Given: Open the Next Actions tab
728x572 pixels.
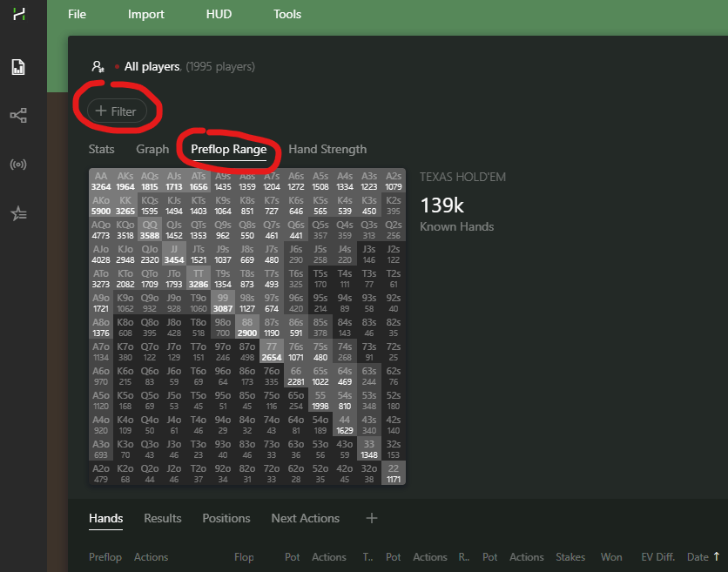Looking at the screenshot, I should [305, 518].
